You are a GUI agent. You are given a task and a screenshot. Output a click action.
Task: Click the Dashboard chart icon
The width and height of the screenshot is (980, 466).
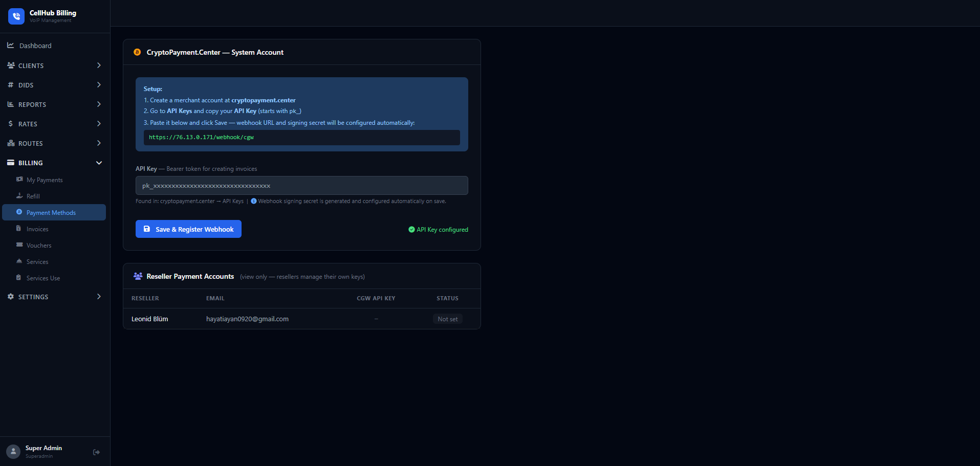pyautogui.click(x=10, y=46)
